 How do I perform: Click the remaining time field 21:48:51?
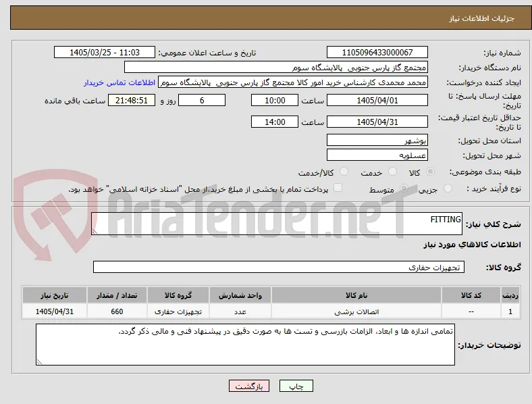132,100
